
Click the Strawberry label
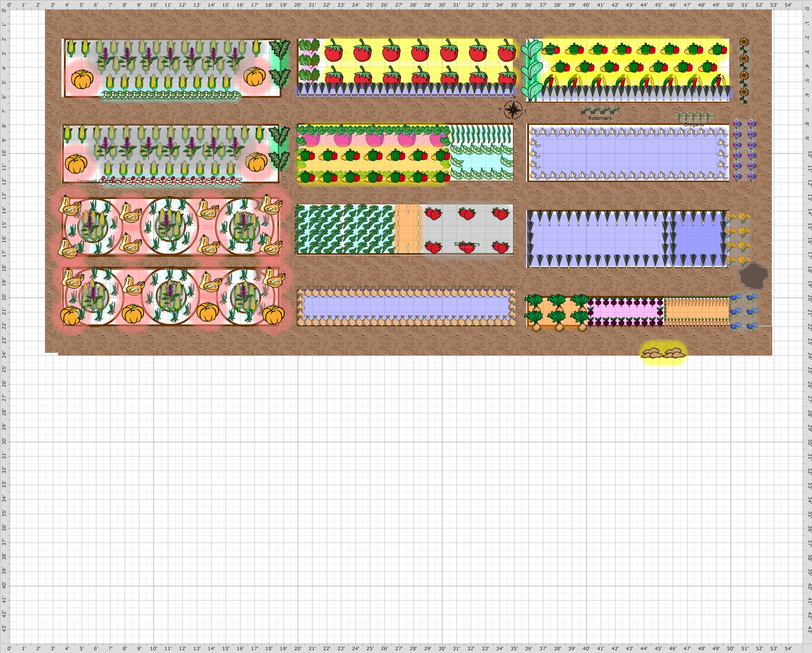(x=467, y=244)
